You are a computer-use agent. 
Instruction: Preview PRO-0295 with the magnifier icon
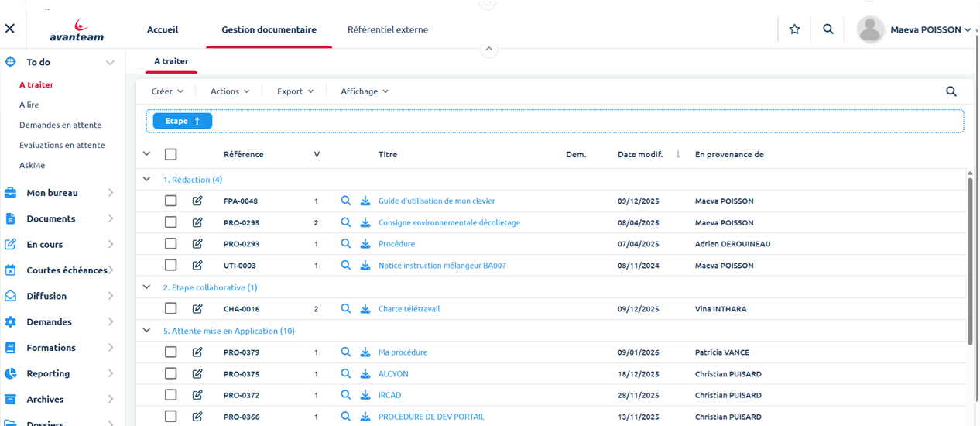[346, 223]
